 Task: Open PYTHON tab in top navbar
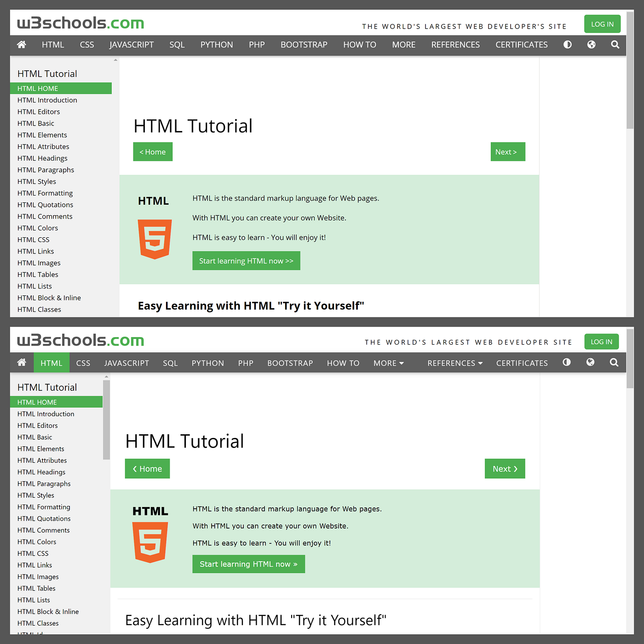click(x=217, y=45)
